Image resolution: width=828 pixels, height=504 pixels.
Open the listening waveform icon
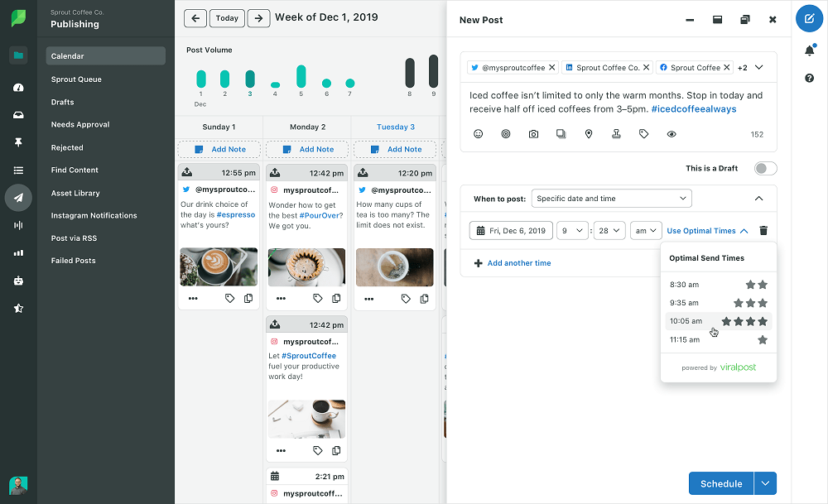coord(18,225)
